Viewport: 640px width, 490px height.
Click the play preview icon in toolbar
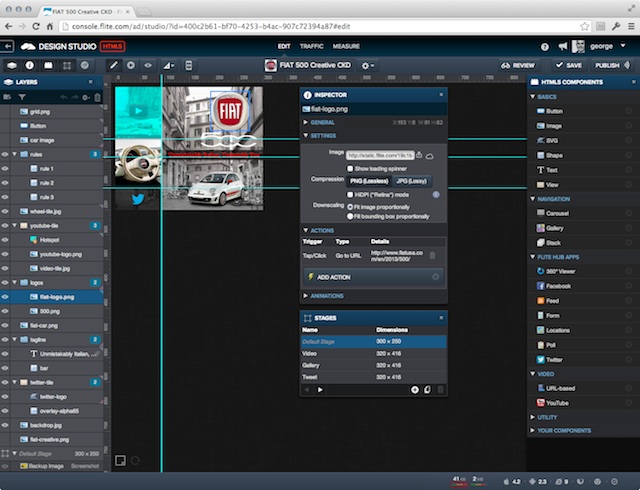(131, 65)
